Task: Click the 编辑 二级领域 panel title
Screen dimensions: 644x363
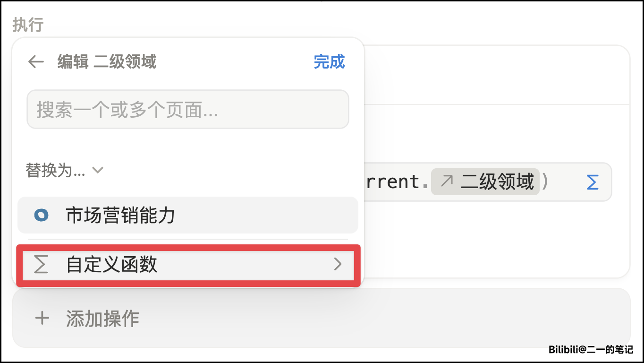Action: (107, 62)
